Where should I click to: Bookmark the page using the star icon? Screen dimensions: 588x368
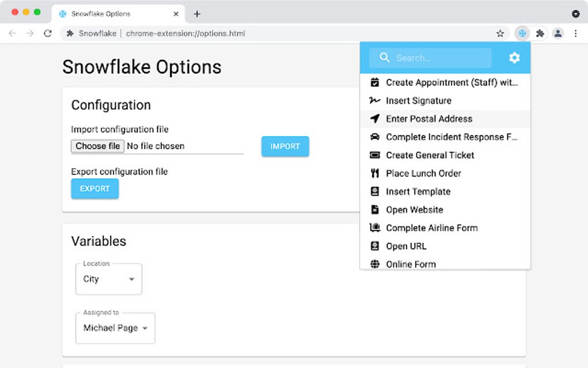coord(500,33)
